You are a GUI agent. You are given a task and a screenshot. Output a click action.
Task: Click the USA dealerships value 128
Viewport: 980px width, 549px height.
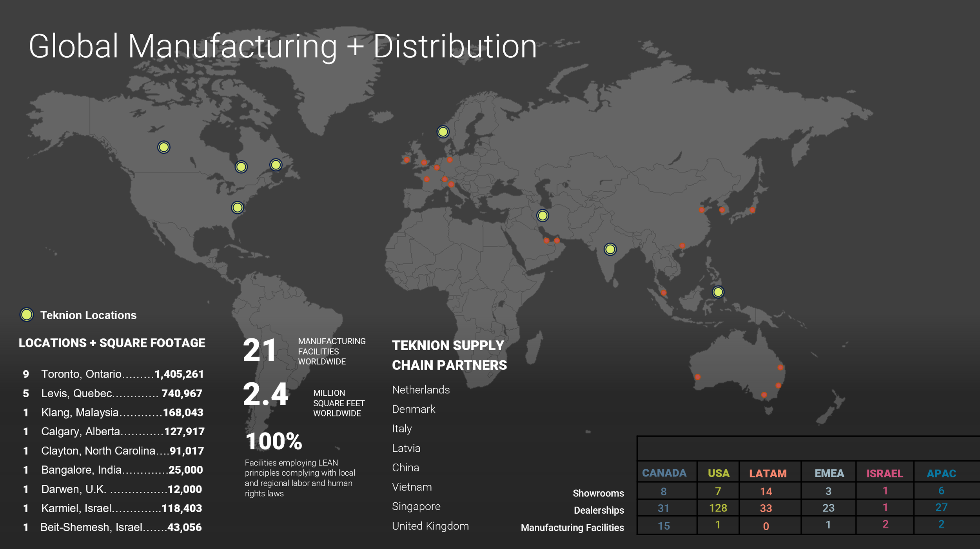[x=718, y=508]
